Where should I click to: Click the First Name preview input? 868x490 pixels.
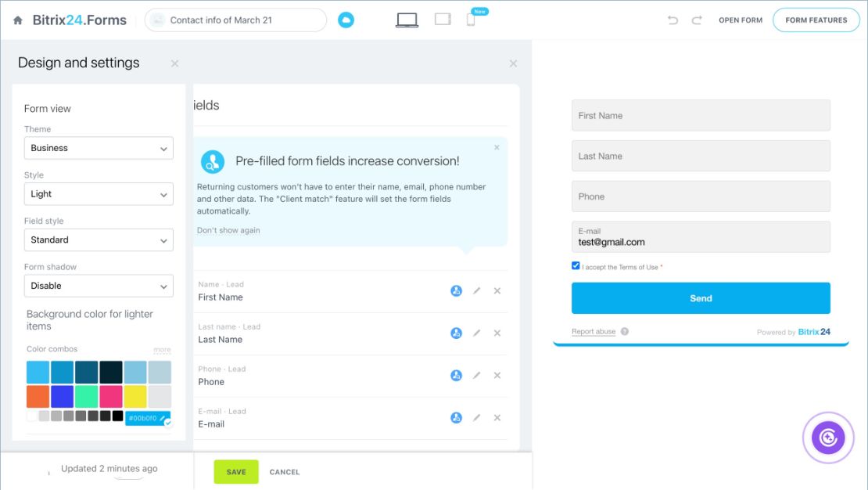click(701, 115)
